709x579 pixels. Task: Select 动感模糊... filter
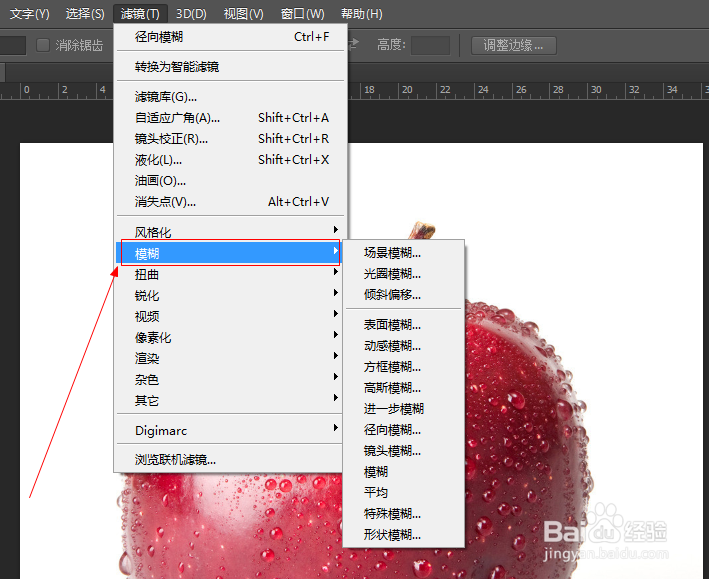(403, 346)
